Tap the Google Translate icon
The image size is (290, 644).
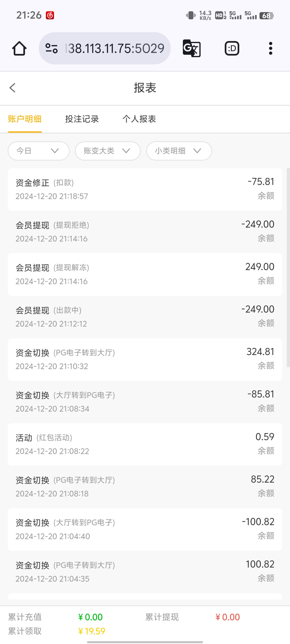(191, 48)
